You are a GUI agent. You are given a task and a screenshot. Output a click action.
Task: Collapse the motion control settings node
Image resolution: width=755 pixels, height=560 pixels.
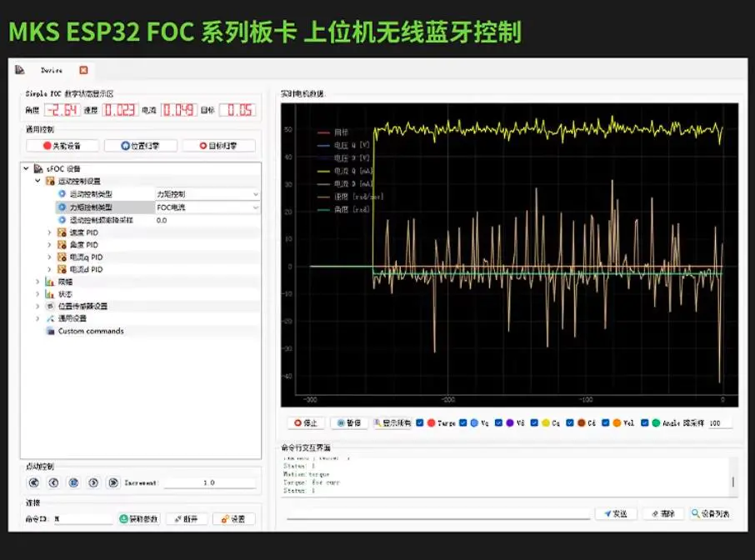pos(37,181)
